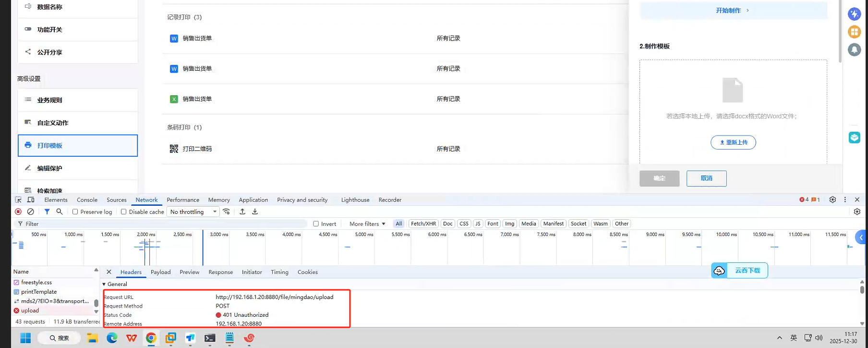Tick the Invert filter checkbox
Image resolution: width=868 pixels, height=348 pixels.
click(316, 224)
